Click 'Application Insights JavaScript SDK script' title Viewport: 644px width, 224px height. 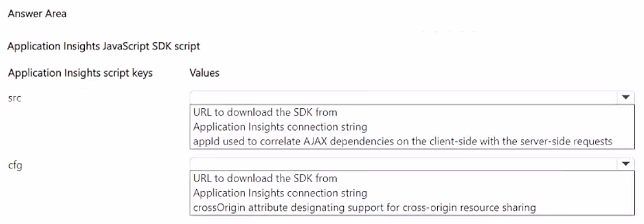coord(104,46)
